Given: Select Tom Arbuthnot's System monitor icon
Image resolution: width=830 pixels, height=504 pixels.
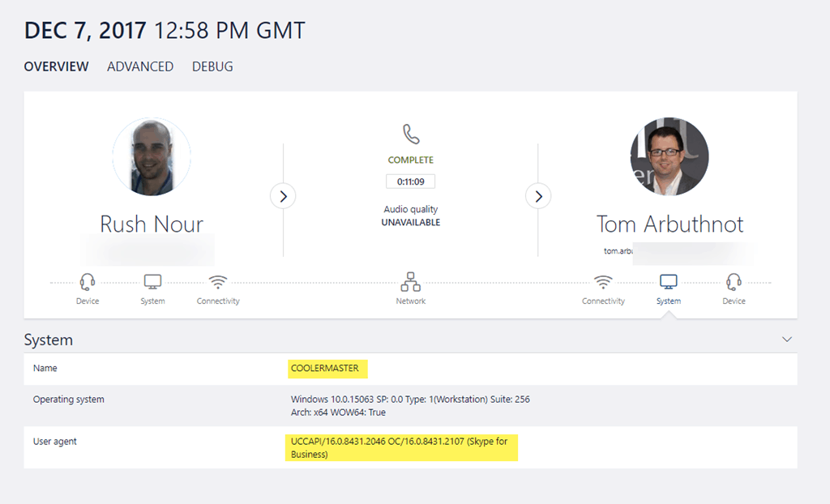Looking at the screenshot, I should [x=669, y=283].
